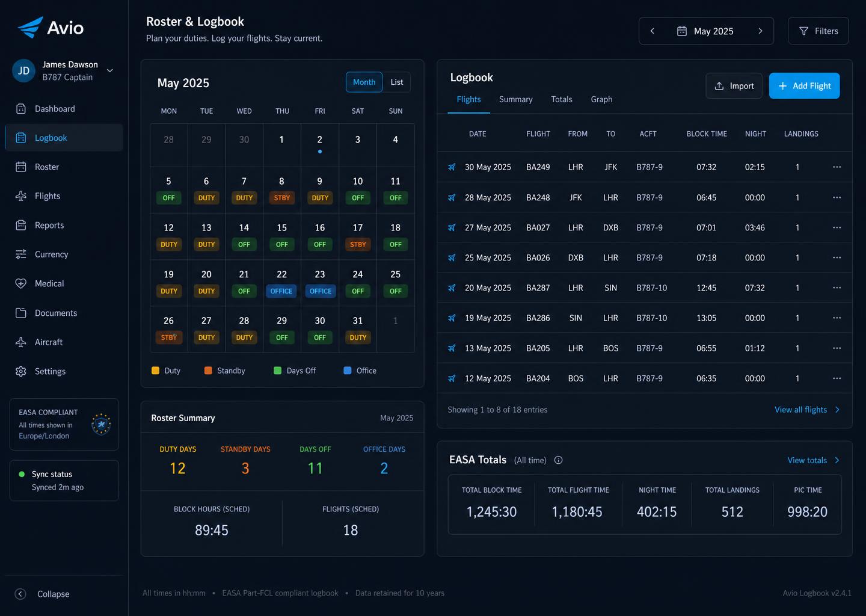The width and height of the screenshot is (866, 616).
Task: Open Aircraft sidebar icon
Action: 21,342
